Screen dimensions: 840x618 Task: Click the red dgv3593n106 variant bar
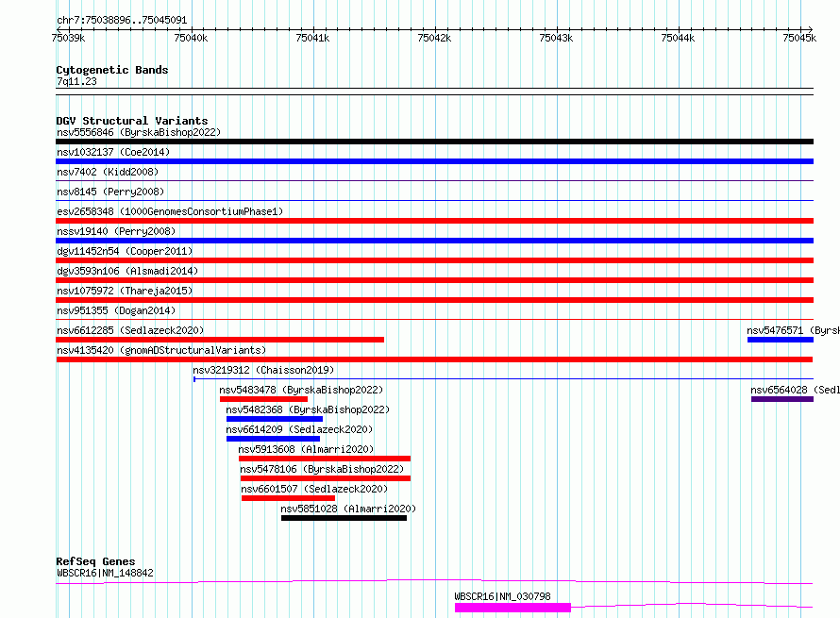(x=434, y=280)
